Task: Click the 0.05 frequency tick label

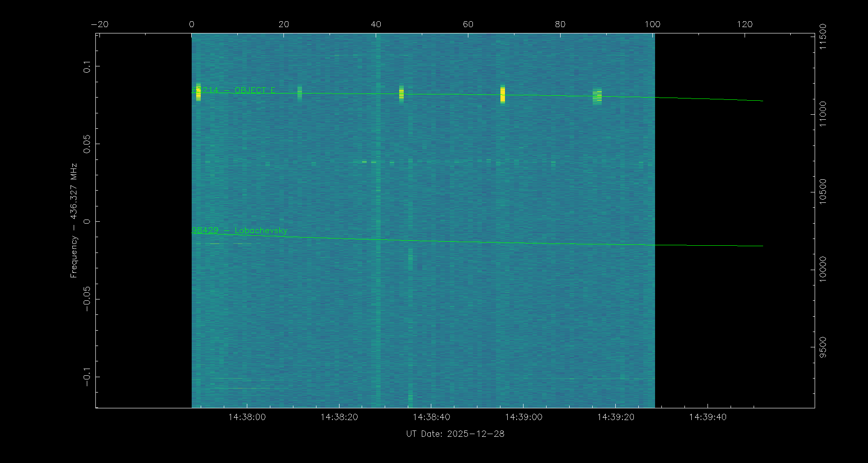Action: click(87, 144)
